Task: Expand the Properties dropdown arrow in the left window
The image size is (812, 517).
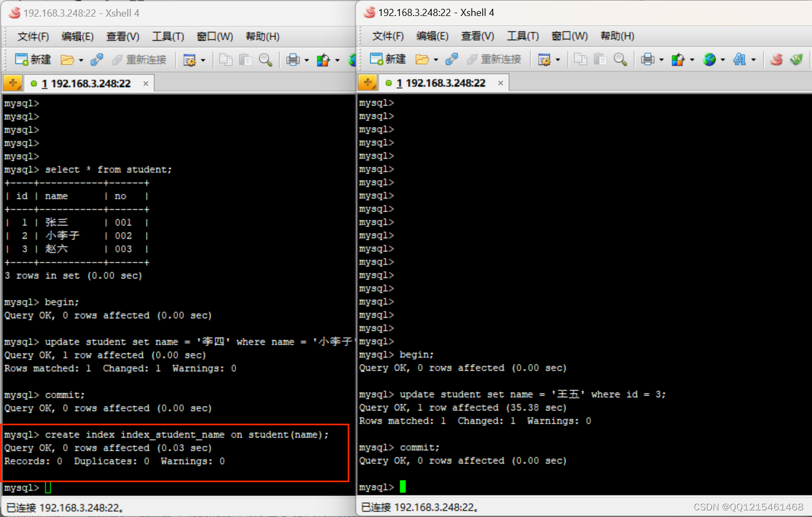Action: click(203, 60)
